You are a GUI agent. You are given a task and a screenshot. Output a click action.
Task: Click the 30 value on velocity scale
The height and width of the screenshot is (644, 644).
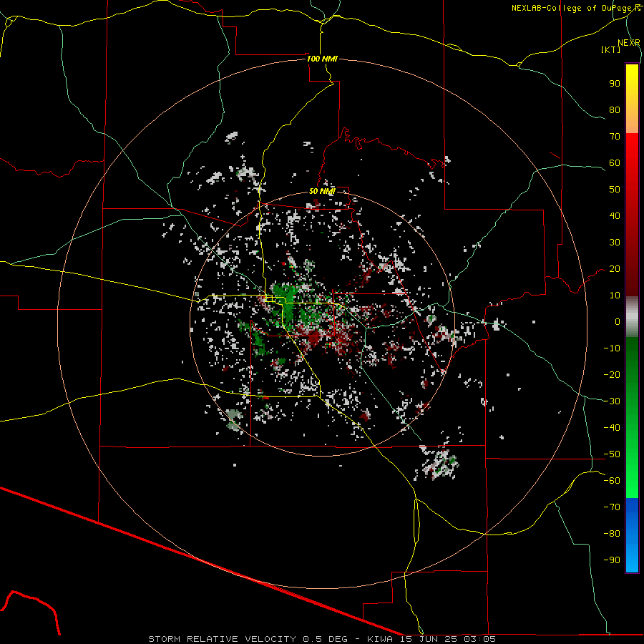(x=615, y=243)
